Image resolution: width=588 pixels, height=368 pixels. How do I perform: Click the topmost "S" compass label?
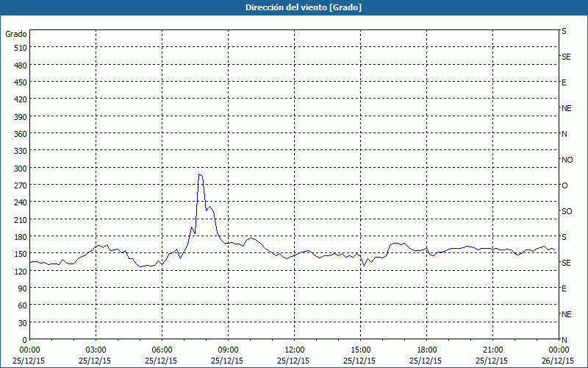tap(564, 31)
